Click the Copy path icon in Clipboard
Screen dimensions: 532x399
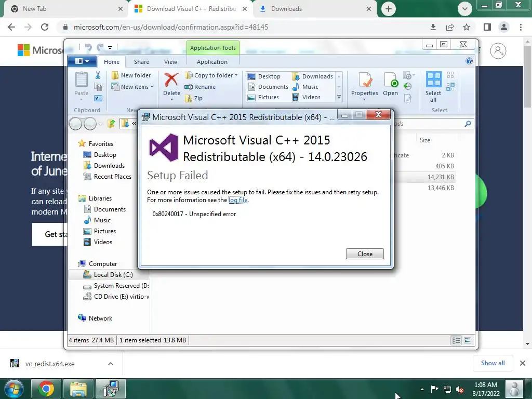point(98,98)
